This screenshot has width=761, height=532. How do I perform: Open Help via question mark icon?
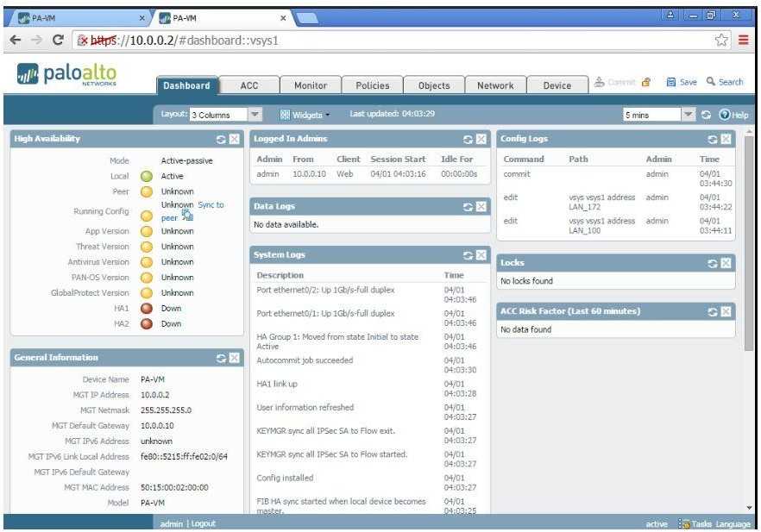[724, 115]
